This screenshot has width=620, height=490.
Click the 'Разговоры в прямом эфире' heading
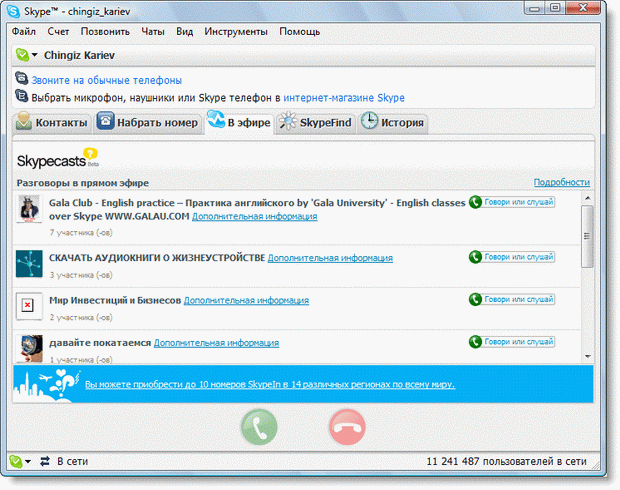[x=83, y=183]
